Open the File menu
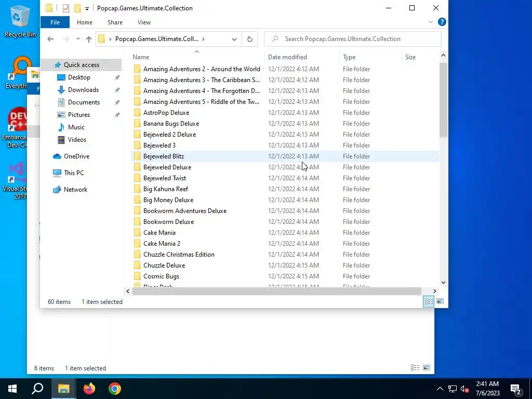The width and height of the screenshot is (532, 399). (55, 22)
